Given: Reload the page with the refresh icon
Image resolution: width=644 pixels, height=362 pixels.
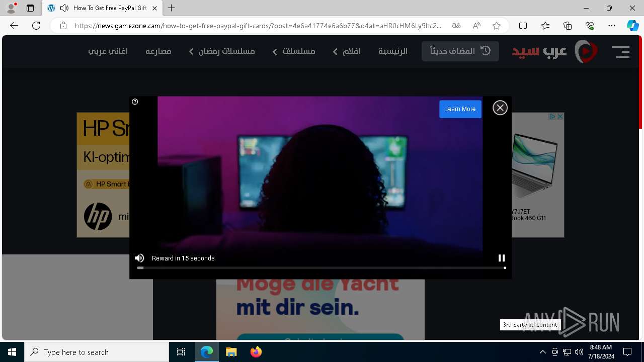Looking at the screenshot, I should 36,26.
